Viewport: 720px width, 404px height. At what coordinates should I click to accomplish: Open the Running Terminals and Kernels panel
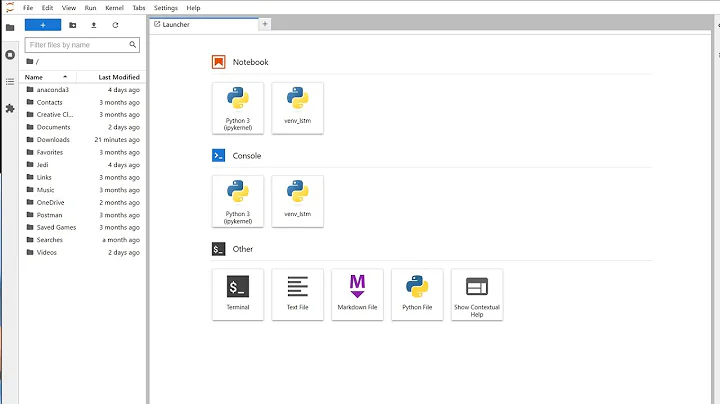tap(10, 55)
